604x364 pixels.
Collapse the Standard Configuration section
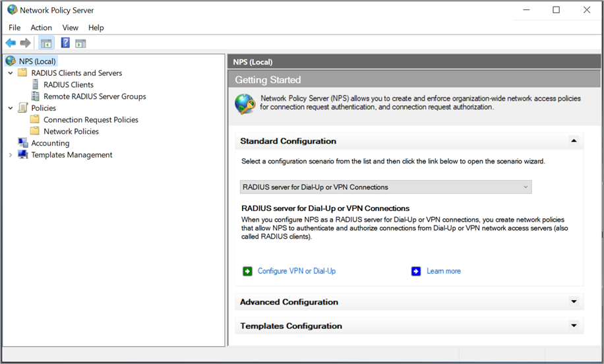pyautogui.click(x=574, y=141)
